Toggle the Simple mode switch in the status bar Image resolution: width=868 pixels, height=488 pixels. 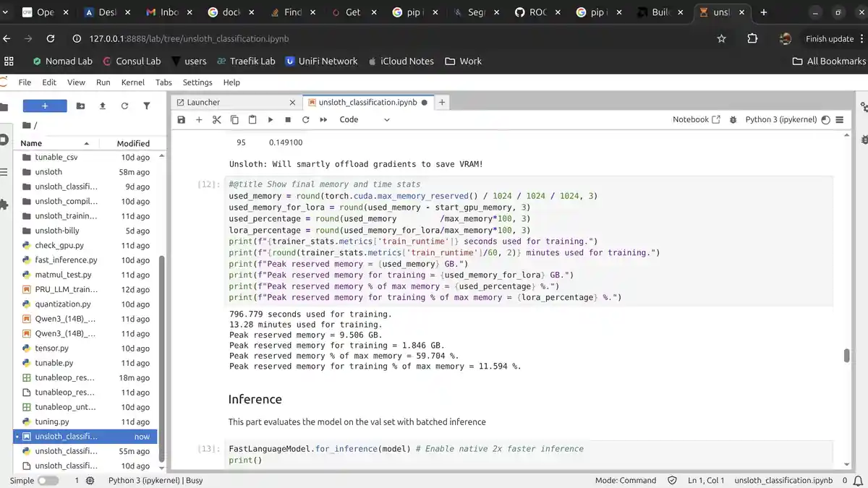pos(48,480)
